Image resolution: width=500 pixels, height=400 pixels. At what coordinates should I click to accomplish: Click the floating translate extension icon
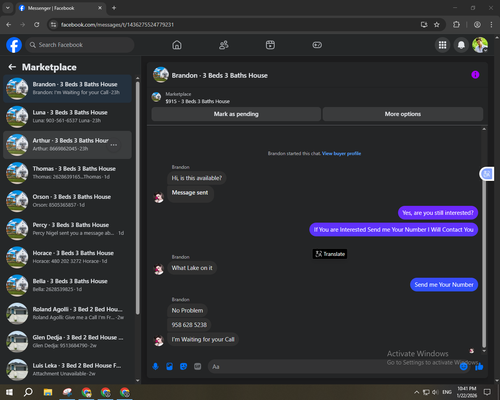[x=487, y=174]
